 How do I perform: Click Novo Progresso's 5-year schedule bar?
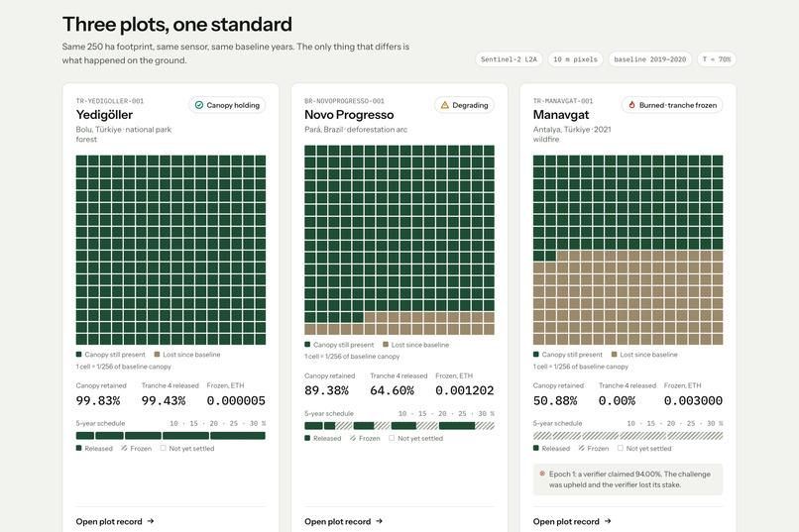pos(399,426)
